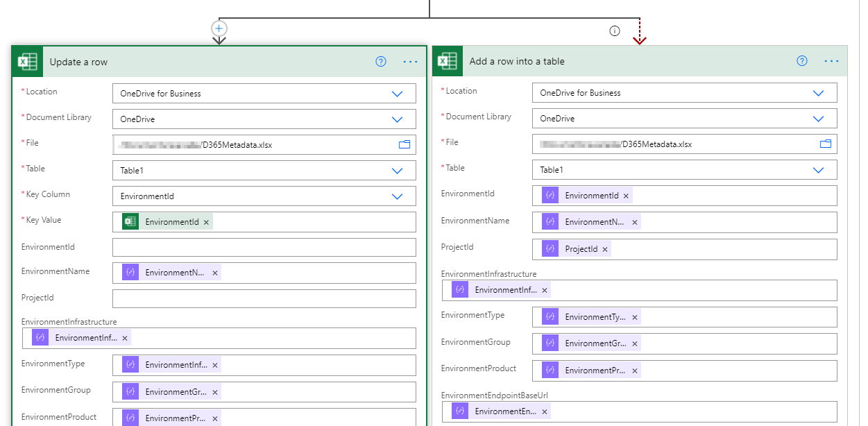This screenshot has width=868, height=426.
Task: Click the empty ProjectId field in Update a row
Action: click(264, 298)
